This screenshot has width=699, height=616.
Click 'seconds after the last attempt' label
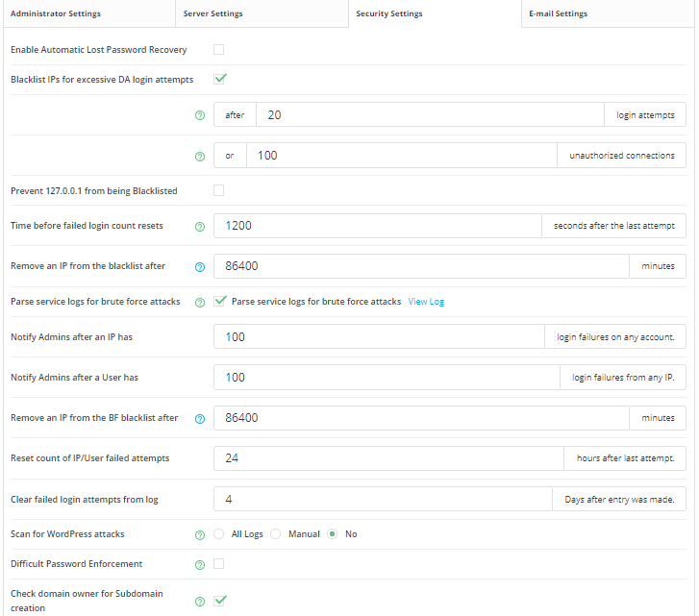pyautogui.click(x=613, y=226)
